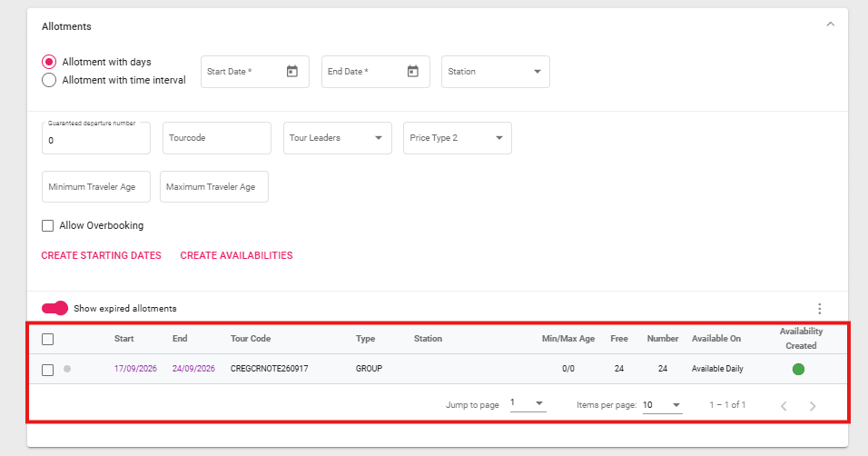Collapse the Allotments panel
Viewport: 868px width, 456px height.
(x=830, y=25)
